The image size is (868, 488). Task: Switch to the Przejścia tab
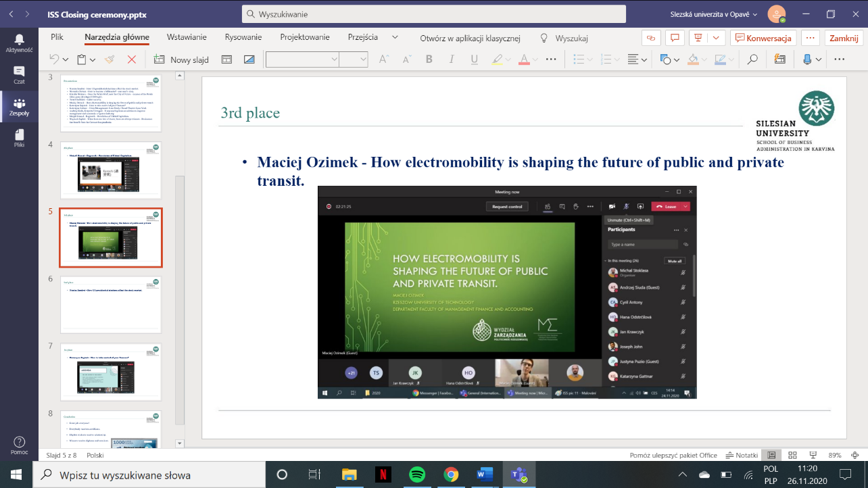click(x=363, y=38)
